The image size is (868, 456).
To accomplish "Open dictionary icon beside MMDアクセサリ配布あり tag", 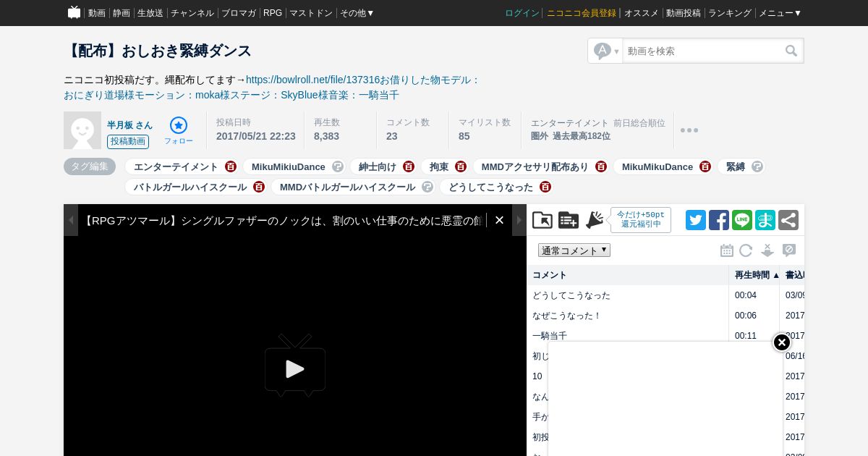I will (x=601, y=166).
